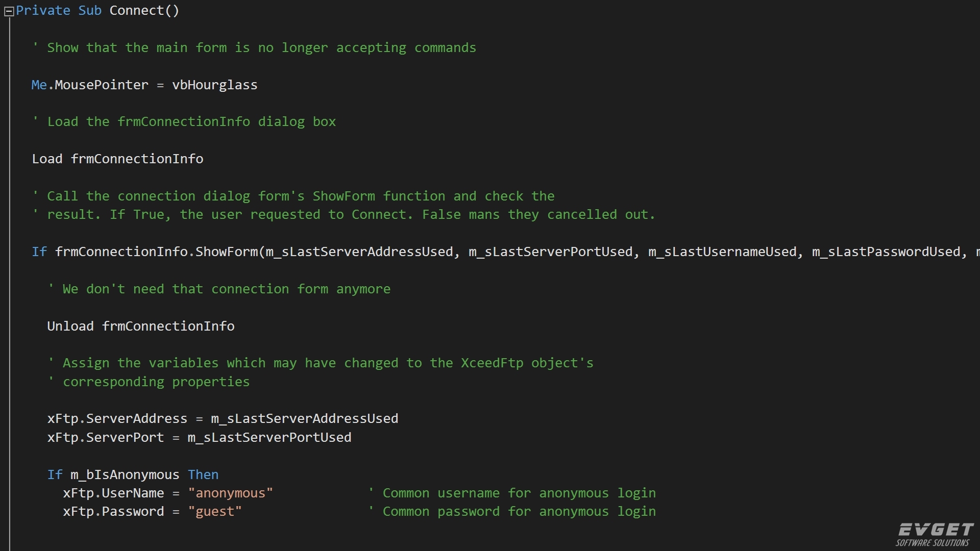Click the m_sLastServerPortUsed argument in ShowForm

(551, 252)
